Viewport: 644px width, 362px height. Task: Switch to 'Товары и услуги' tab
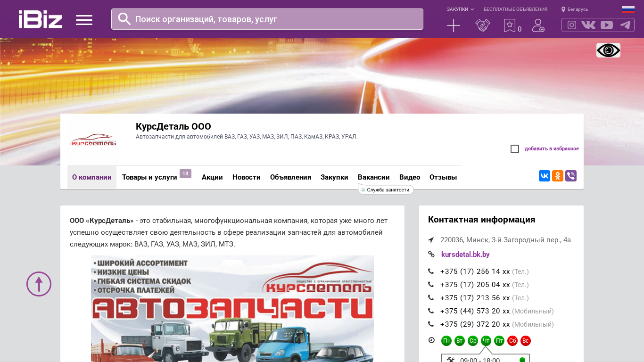pos(149,177)
